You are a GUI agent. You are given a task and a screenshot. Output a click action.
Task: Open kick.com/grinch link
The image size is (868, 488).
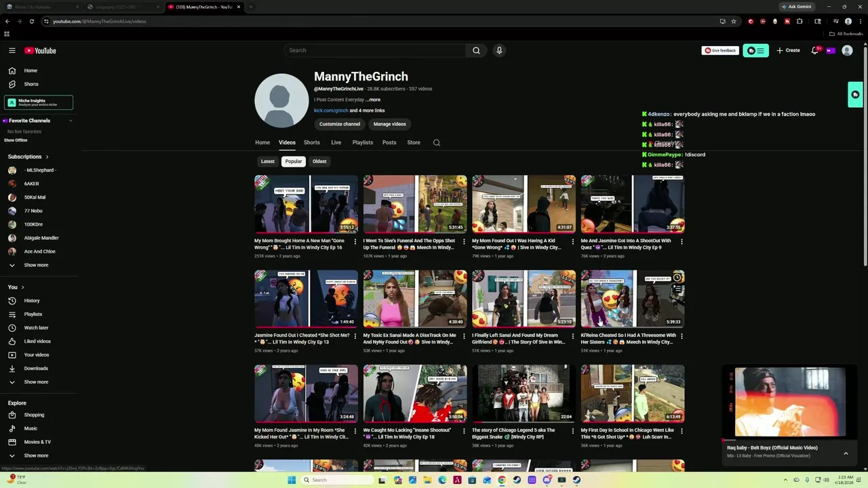click(x=331, y=110)
